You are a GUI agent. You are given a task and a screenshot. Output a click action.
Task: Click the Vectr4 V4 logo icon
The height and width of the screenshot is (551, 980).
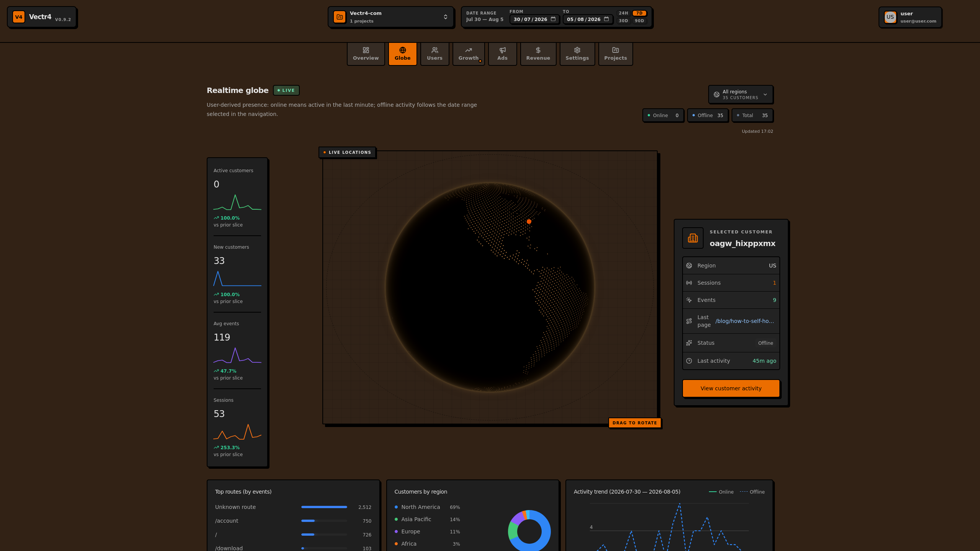[x=19, y=17]
